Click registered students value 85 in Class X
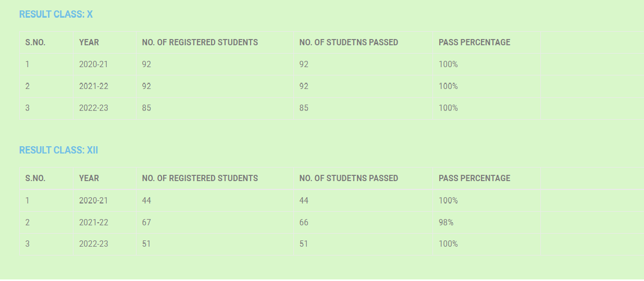The height and width of the screenshot is (281, 644). [x=146, y=108]
